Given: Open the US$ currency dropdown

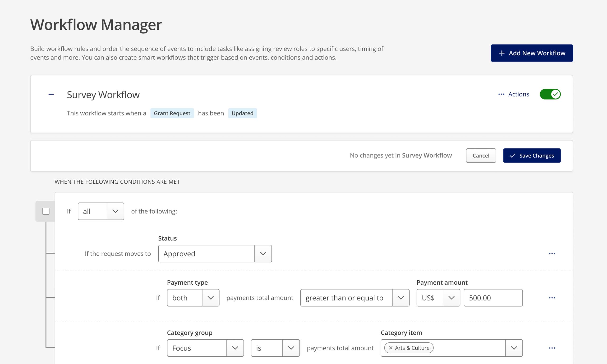Looking at the screenshot, I should click(x=452, y=298).
